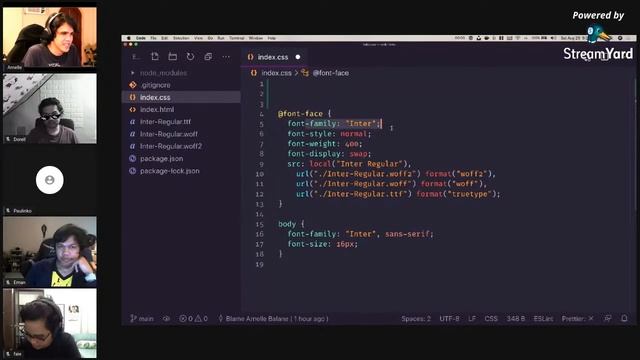The width and height of the screenshot is (640, 360).
Task: Click the font icon beside Inter-Regular.ttf
Action: pyautogui.click(x=133, y=122)
